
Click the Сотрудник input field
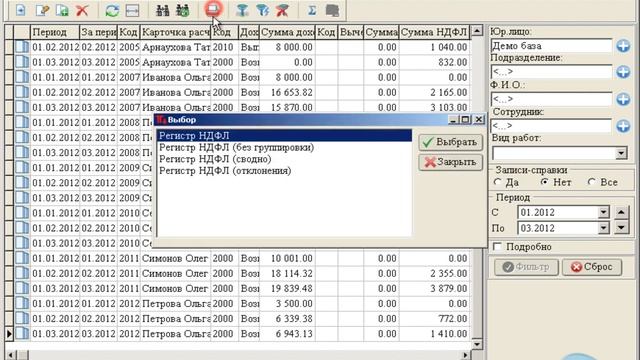point(551,126)
